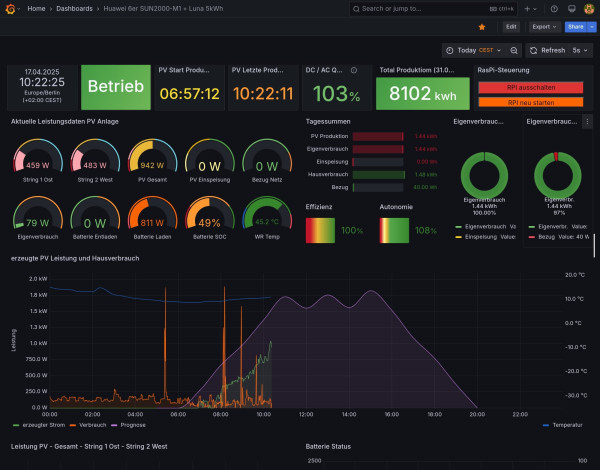600x470 pixels.
Task: Click the zoom out time range icon
Action: pos(514,50)
